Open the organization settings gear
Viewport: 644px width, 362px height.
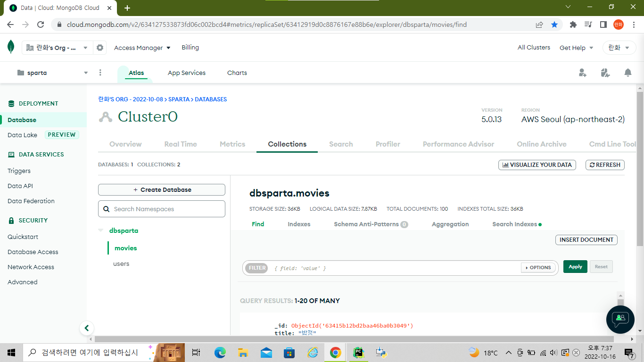click(99, 48)
